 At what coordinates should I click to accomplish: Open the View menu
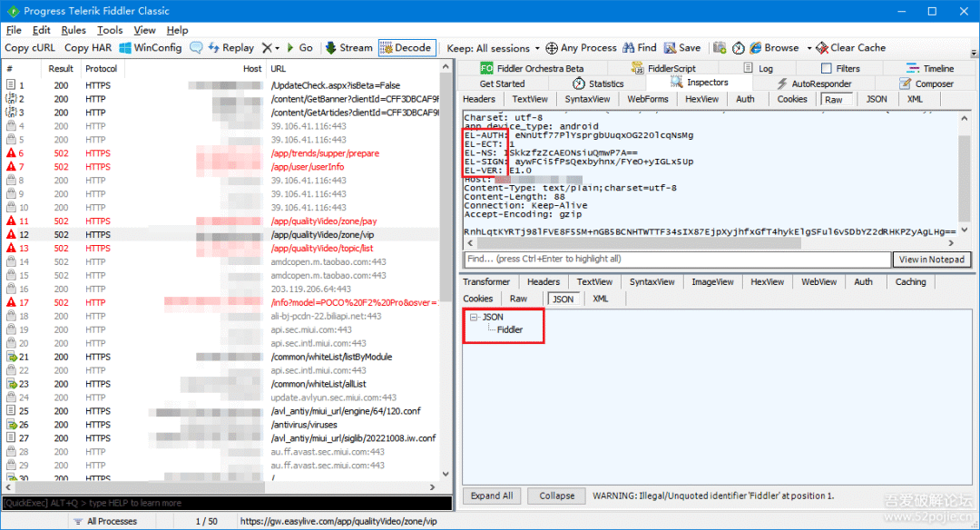pos(144,30)
